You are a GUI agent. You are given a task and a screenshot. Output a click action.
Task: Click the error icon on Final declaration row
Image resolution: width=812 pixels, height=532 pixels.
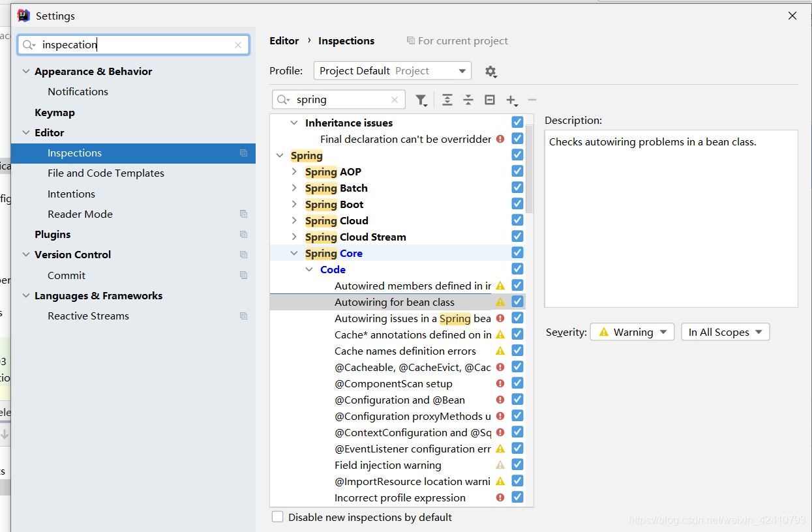pos(500,139)
